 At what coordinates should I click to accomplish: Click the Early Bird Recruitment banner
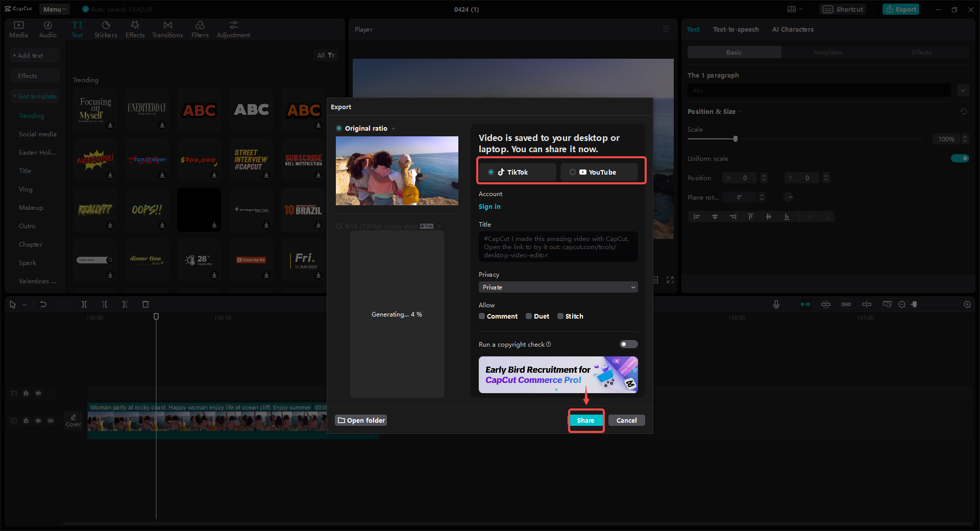click(558, 375)
